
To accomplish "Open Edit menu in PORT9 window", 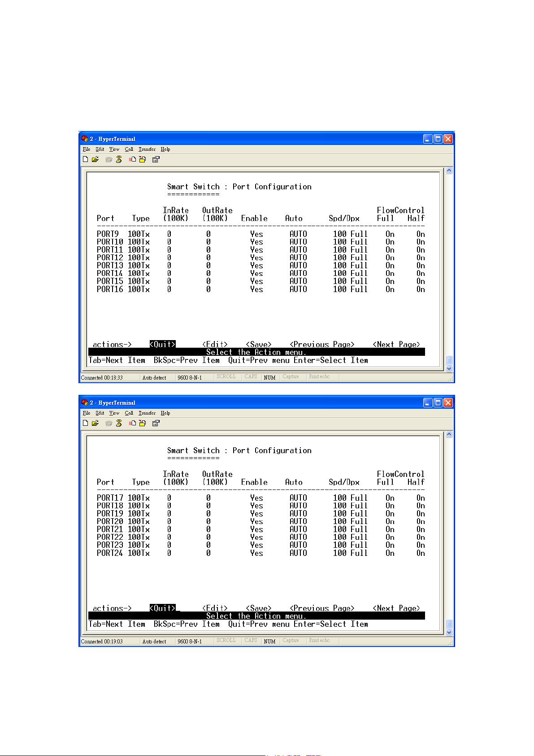I will pyautogui.click(x=100, y=149).
